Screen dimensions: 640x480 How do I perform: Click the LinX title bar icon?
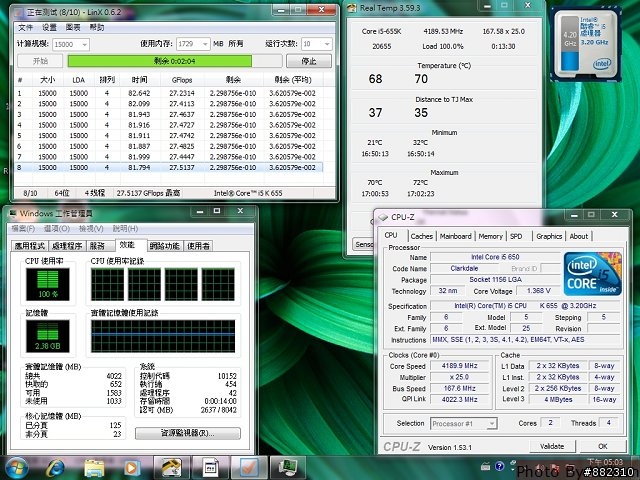pos(19,12)
